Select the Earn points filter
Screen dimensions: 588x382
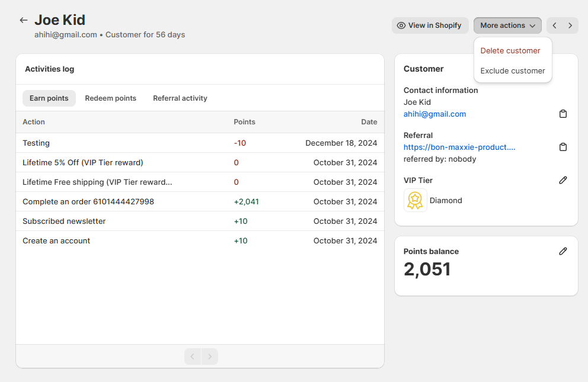click(49, 98)
